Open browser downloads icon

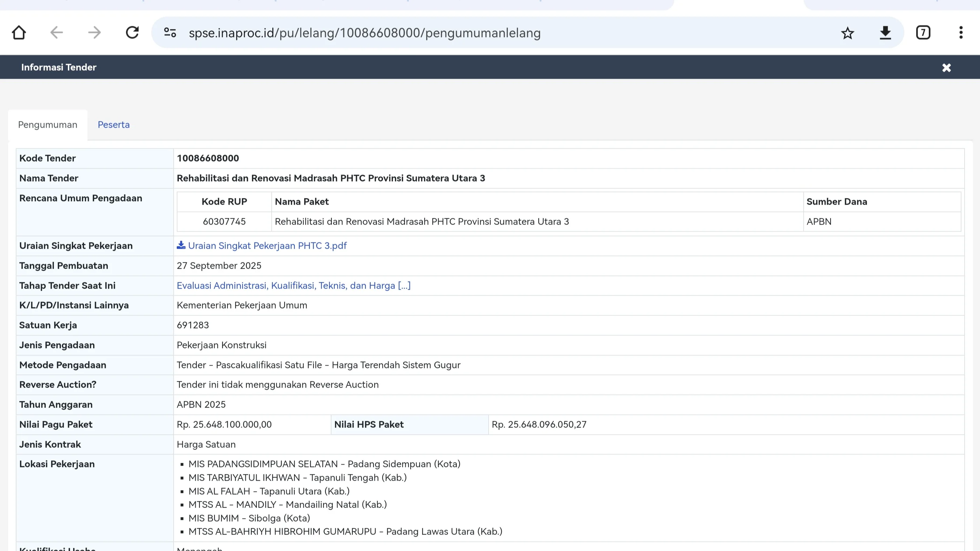885,33
